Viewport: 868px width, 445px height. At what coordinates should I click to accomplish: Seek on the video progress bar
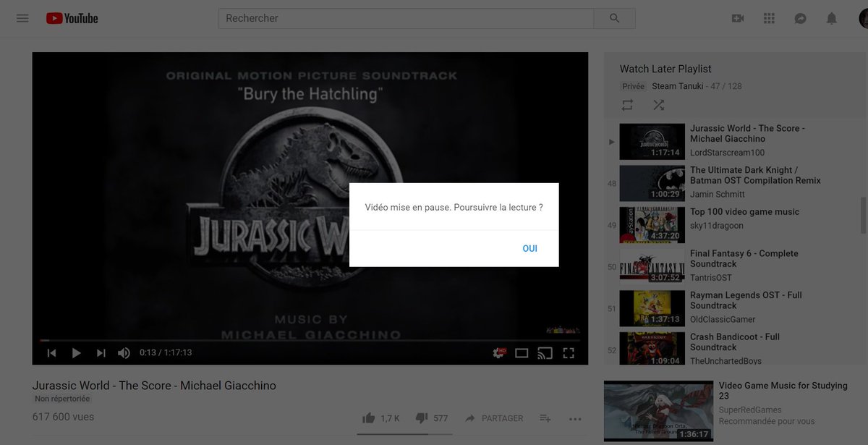click(x=310, y=340)
